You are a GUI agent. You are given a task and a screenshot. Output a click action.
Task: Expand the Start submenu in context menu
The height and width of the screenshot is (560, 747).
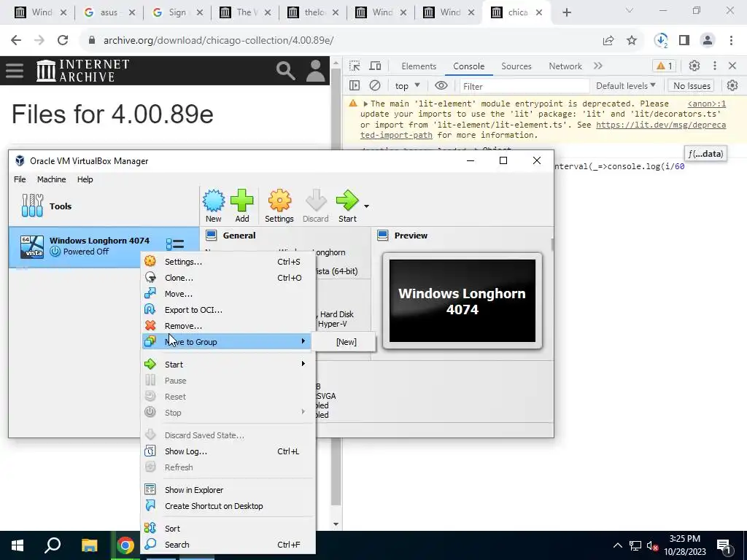[228, 365]
